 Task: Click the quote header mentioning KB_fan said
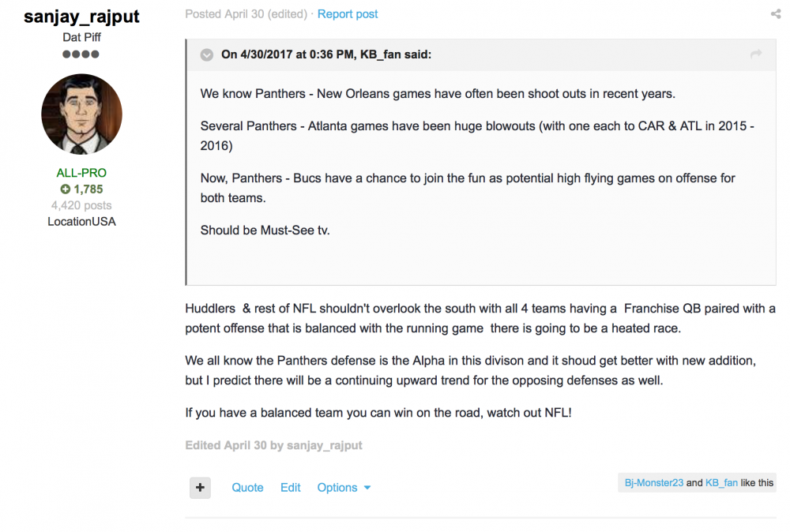(x=326, y=54)
